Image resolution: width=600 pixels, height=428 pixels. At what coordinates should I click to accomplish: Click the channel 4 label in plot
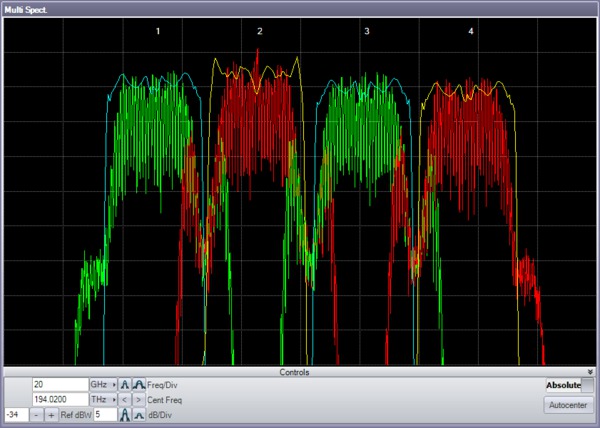pyautogui.click(x=471, y=31)
